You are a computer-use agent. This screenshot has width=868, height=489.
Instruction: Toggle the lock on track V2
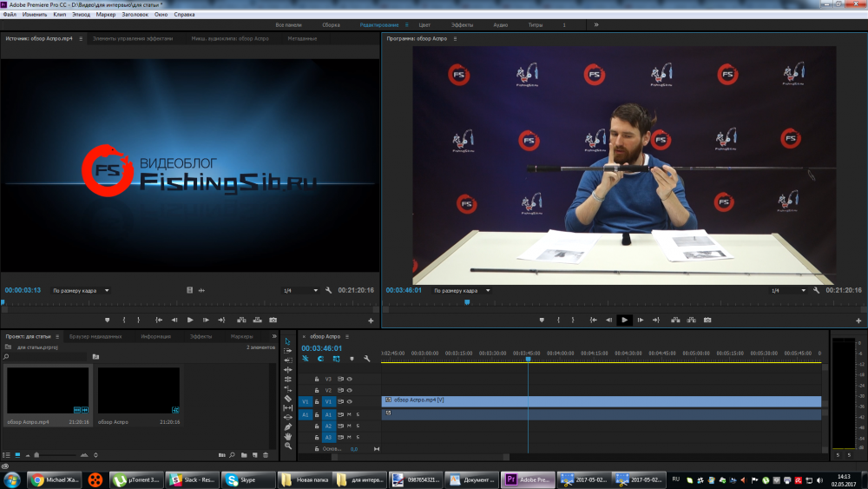[x=318, y=391]
